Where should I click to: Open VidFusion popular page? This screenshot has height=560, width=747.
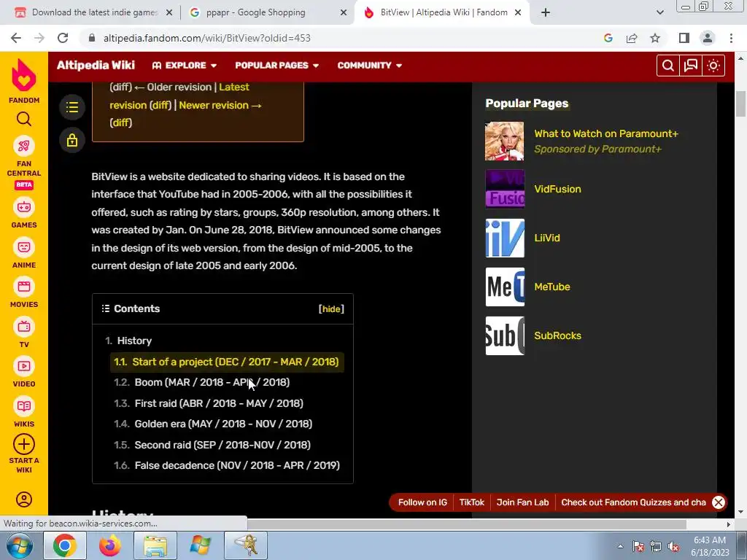[557, 189]
